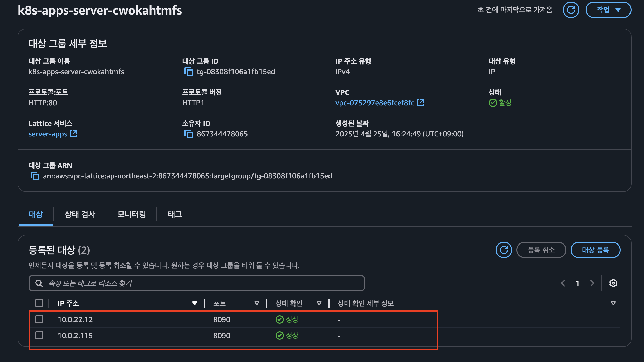The image size is (644, 362).
Task: Sort by IP 주소 column arrow
Action: click(x=194, y=303)
